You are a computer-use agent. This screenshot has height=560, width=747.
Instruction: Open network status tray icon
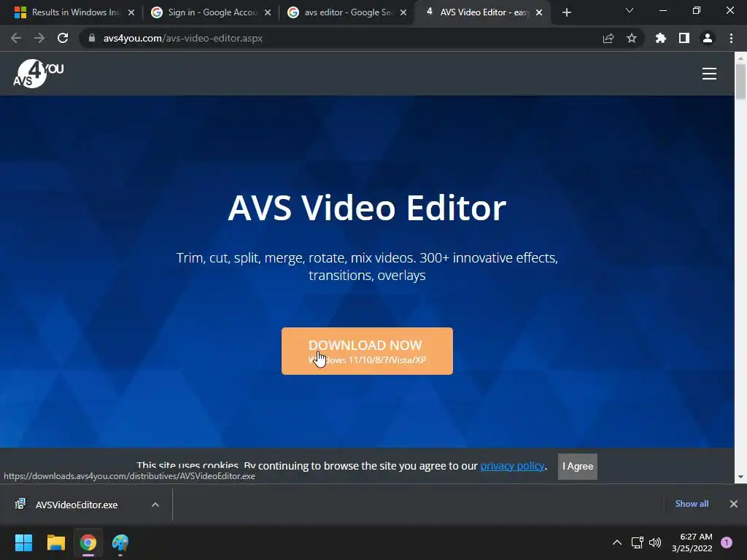(637, 542)
